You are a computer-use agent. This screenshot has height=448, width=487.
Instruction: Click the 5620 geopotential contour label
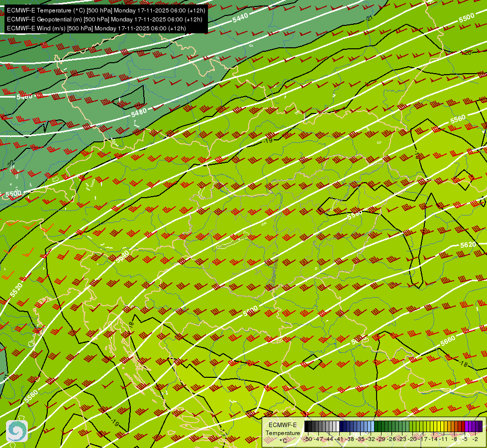468,245
